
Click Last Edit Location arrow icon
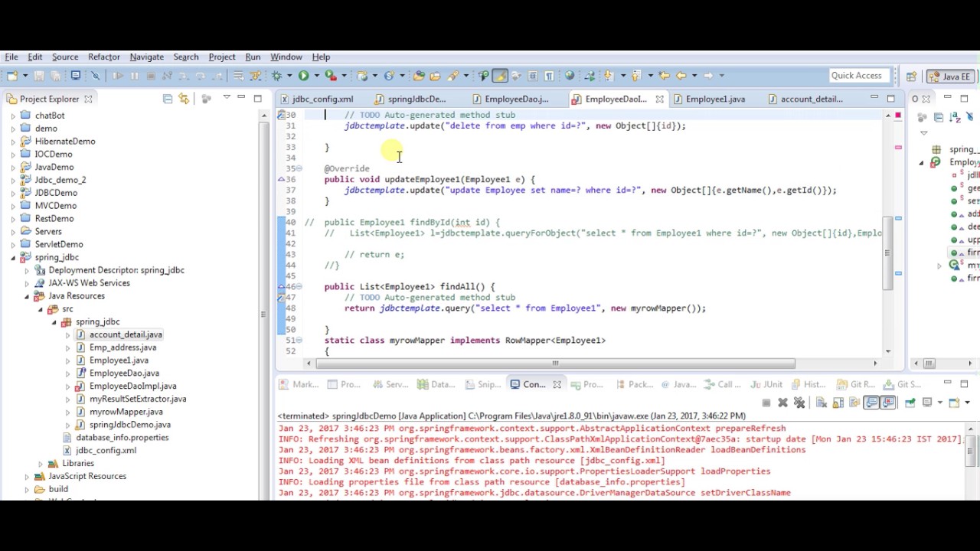pos(664,76)
